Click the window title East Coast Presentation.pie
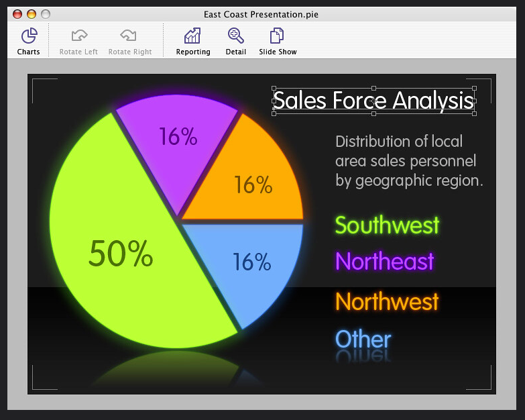The width and height of the screenshot is (525, 420). (261, 14)
